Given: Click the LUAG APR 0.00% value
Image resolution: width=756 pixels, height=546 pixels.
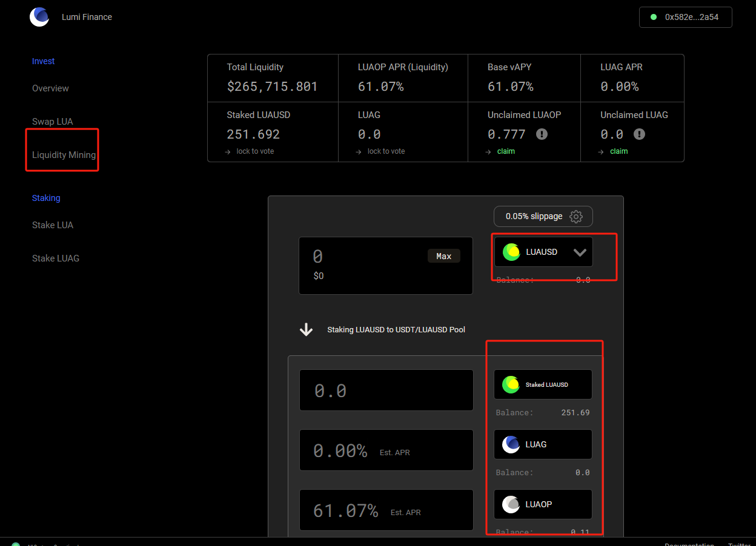Looking at the screenshot, I should pyautogui.click(x=619, y=87).
